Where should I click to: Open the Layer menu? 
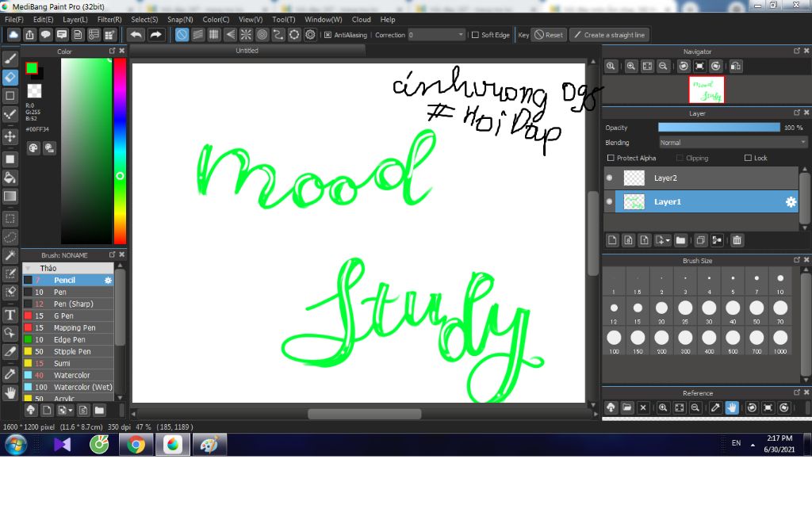tap(75, 20)
